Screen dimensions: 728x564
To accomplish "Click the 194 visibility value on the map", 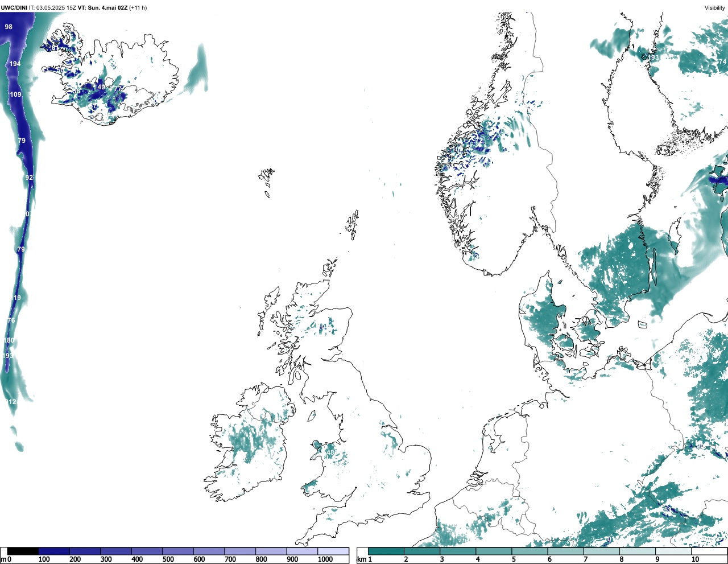I will 15,64.
